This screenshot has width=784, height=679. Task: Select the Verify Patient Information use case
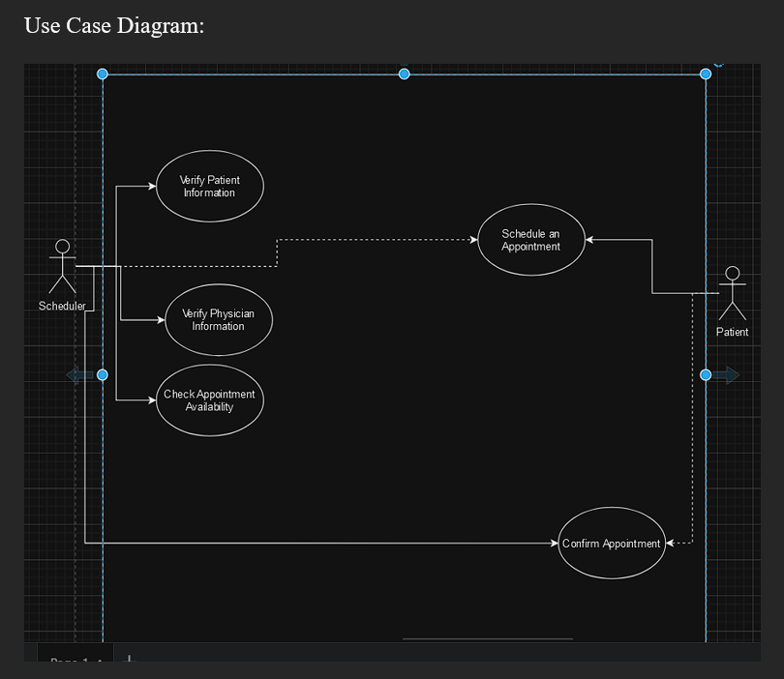tap(209, 186)
